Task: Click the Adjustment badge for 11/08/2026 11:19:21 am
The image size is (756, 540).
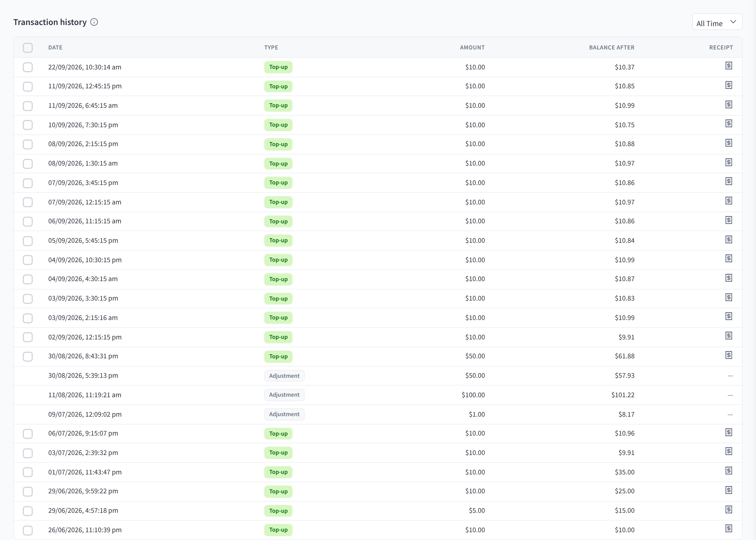Action: pyautogui.click(x=284, y=395)
